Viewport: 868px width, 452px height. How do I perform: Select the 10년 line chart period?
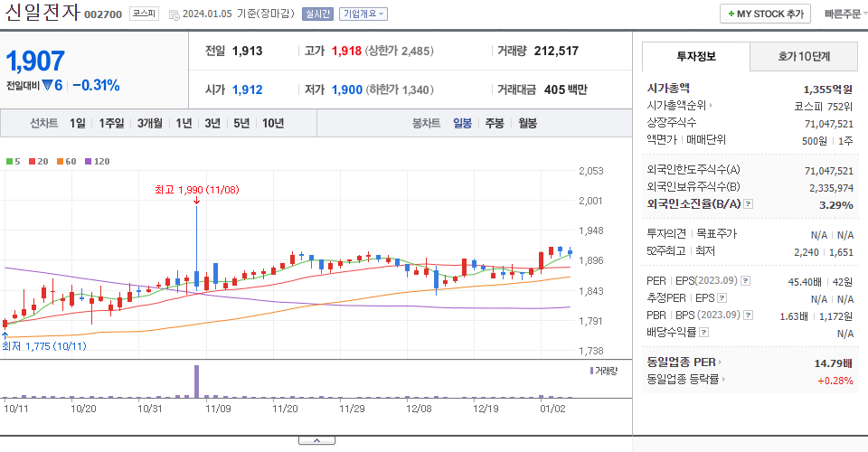273,123
